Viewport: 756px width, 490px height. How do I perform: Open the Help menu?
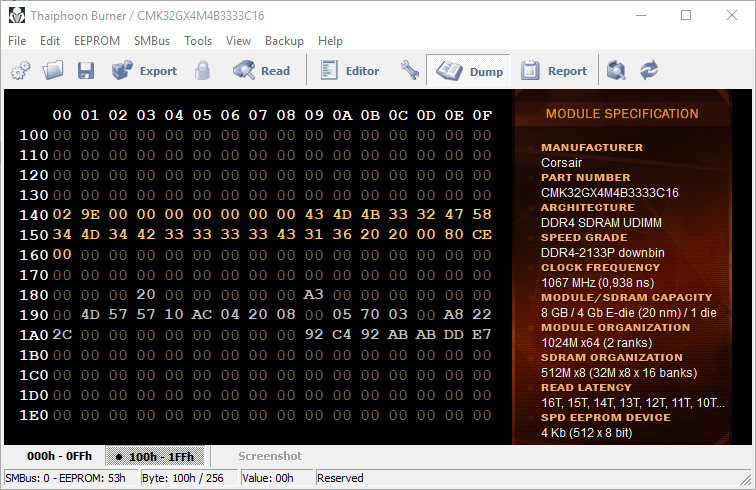pos(330,41)
